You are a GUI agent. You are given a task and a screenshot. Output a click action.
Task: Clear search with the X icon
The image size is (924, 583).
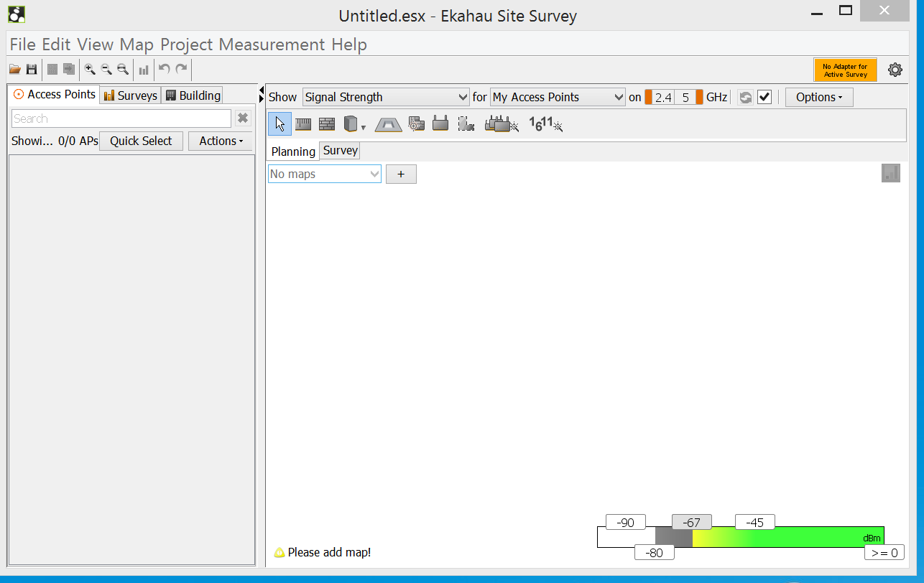tap(243, 118)
